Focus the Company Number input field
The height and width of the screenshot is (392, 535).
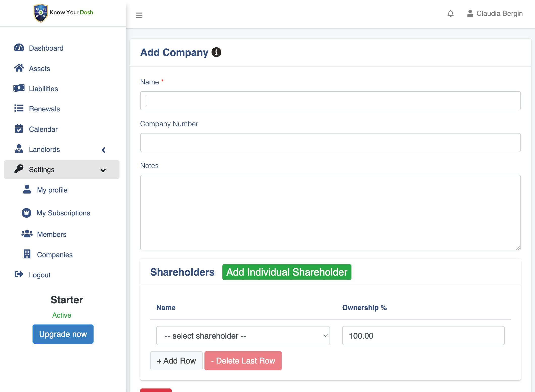pyautogui.click(x=330, y=143)
